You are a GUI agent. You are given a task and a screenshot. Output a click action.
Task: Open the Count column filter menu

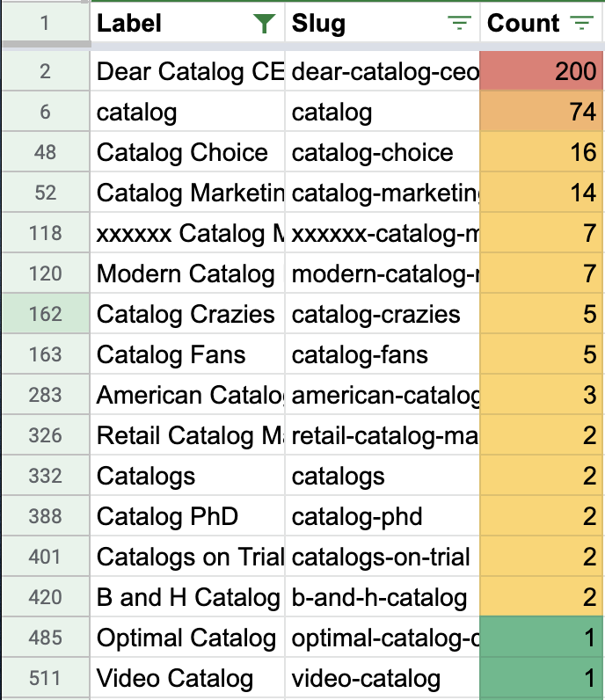click(x=582, y=24)
